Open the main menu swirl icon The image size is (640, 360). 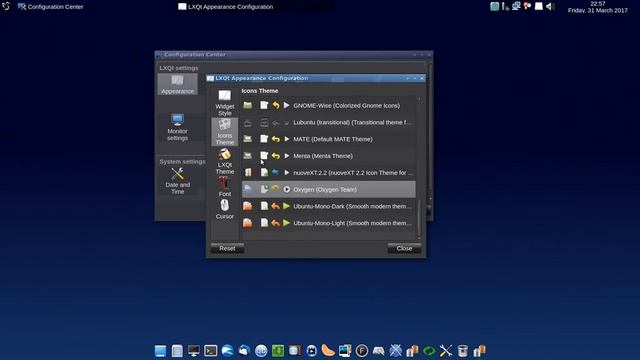click(6, 7)
